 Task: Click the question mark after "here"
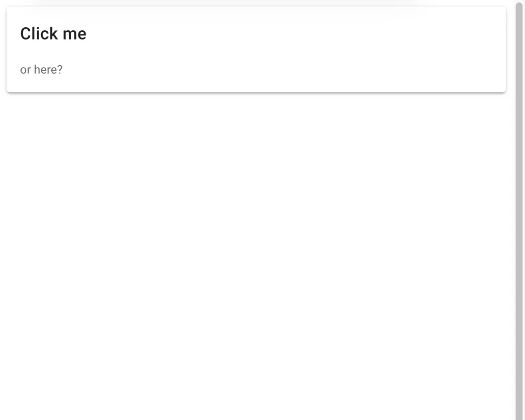[x=59, y=70]
